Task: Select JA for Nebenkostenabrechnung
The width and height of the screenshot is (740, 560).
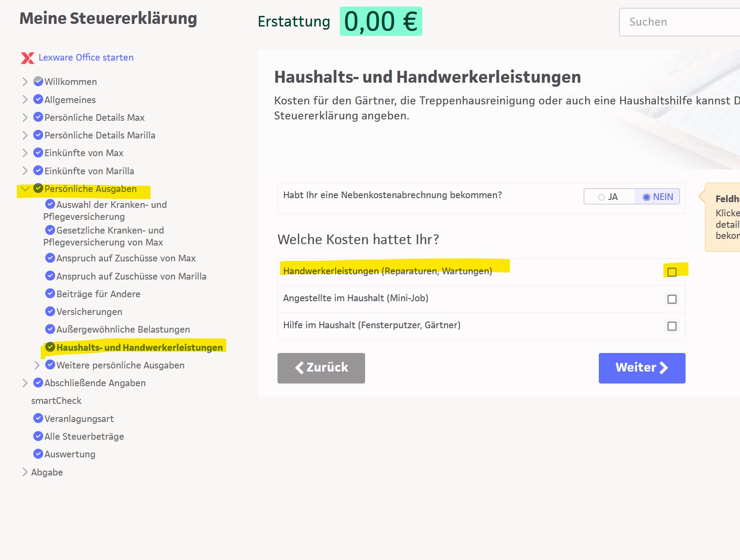Action: point(609,197)
